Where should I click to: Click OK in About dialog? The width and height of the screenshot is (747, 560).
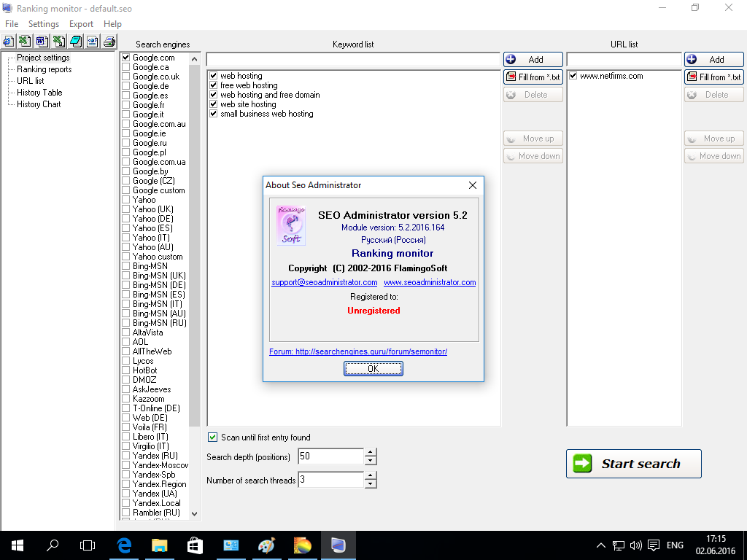tap(373, 368)
